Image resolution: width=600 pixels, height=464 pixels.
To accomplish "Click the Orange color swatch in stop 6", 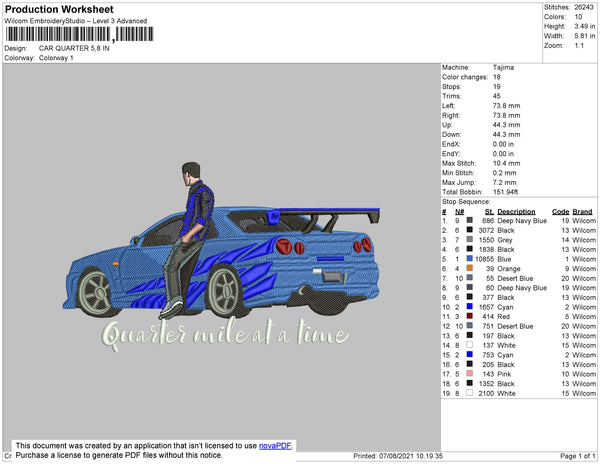I will pyautogui.click(x=469, y=268).
